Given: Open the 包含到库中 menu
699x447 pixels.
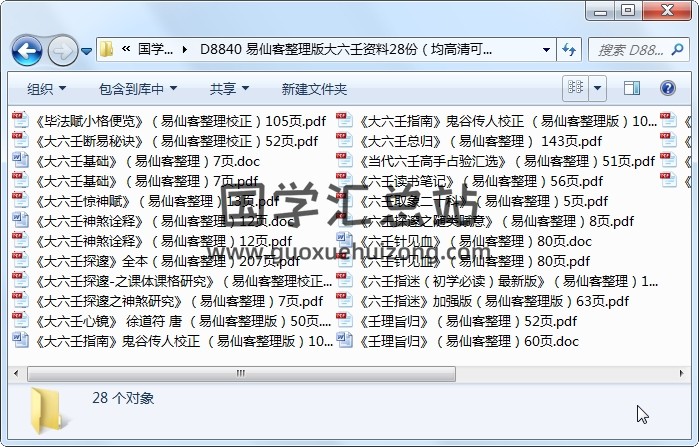Looking at the screenshot, I should [138, 89].
